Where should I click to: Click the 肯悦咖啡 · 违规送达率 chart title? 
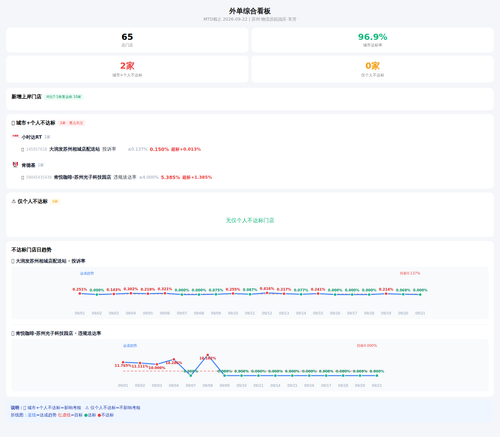click(58, 333)
